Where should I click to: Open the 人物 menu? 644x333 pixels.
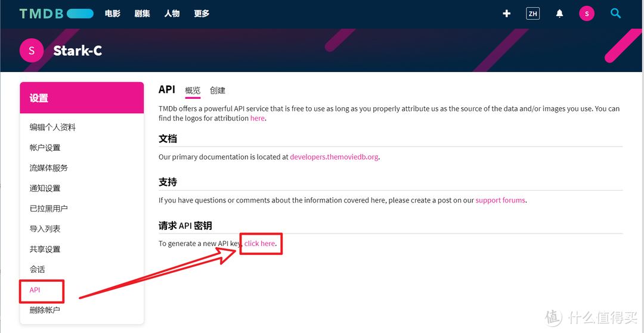tap(172, 14)
